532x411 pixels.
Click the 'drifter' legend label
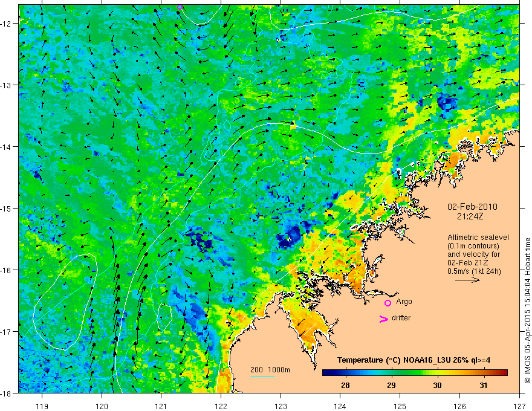tap(401, 318)
